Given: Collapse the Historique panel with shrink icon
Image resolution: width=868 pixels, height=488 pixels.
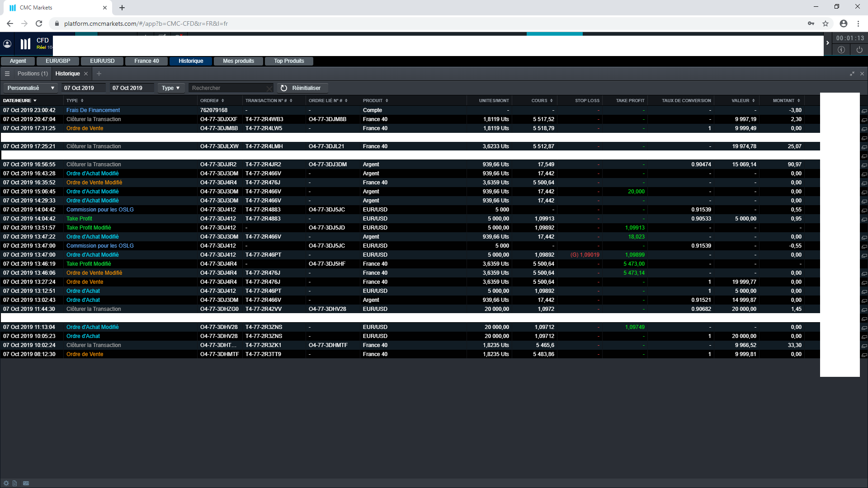Looking at the screenshot, I should pos(852,74).
